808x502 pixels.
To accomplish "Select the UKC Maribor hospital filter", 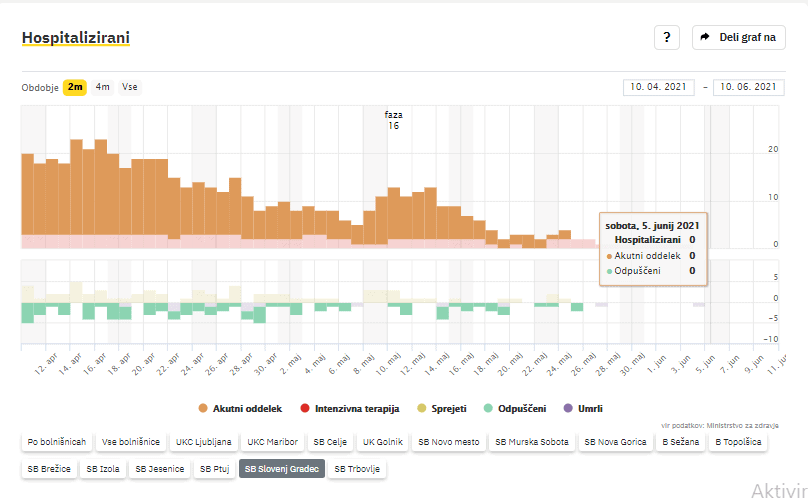I will pos(272,441).
